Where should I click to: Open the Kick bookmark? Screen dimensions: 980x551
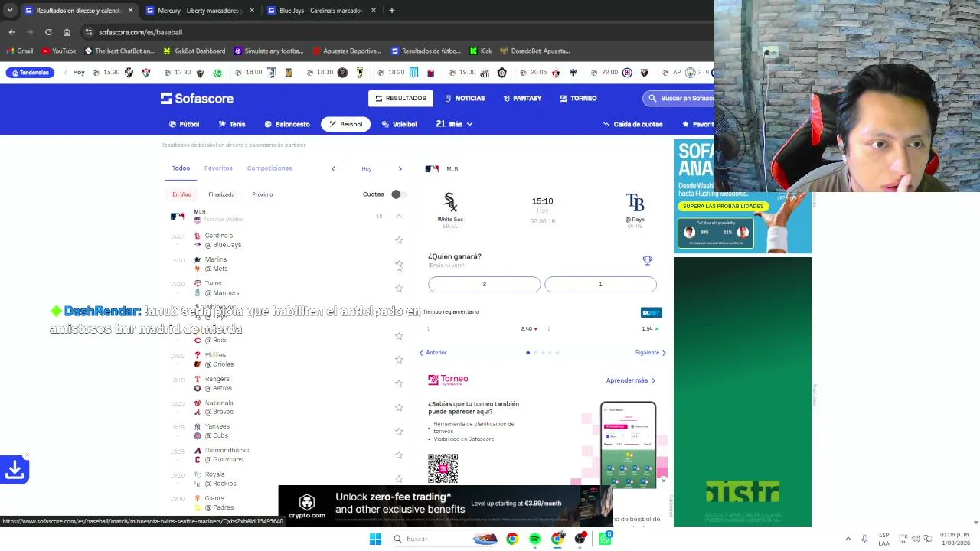(x=481, y=51)
